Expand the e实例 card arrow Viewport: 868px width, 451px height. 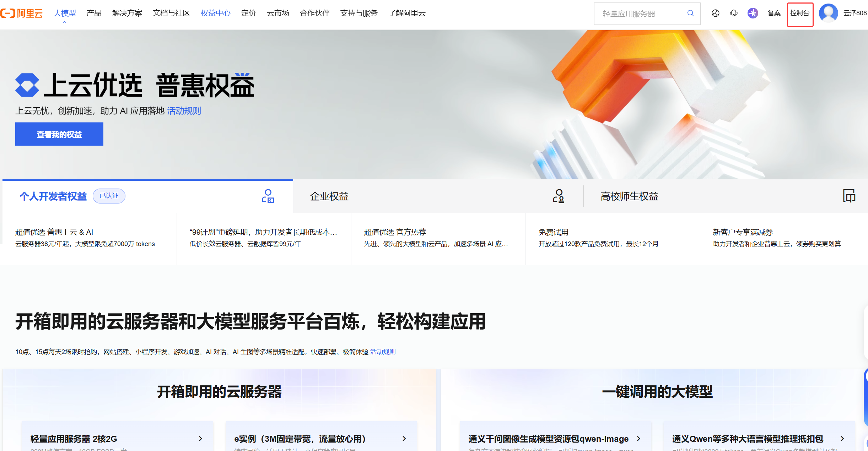(404, 439)
